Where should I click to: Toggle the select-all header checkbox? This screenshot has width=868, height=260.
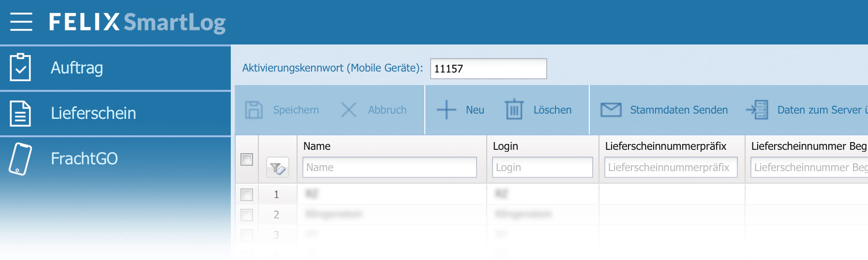pos(247,159)
